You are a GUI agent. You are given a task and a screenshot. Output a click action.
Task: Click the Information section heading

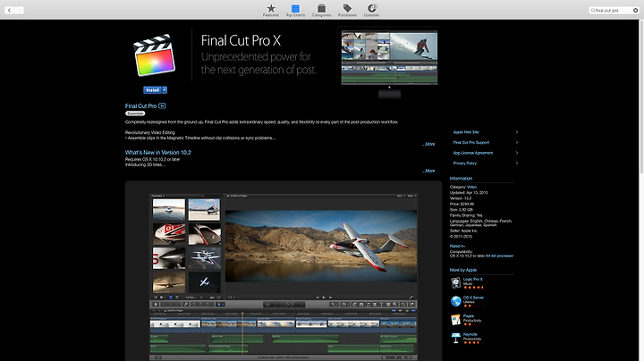(461, 179)
